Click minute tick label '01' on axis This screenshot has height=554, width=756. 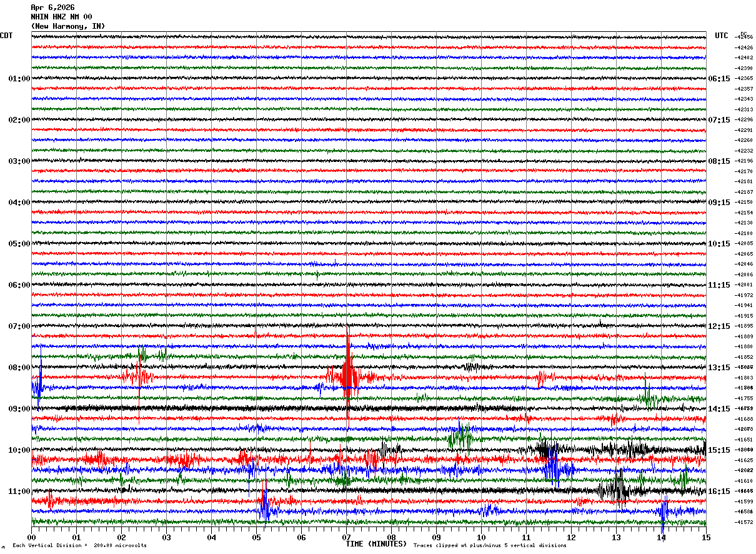[x=76, y=537]
